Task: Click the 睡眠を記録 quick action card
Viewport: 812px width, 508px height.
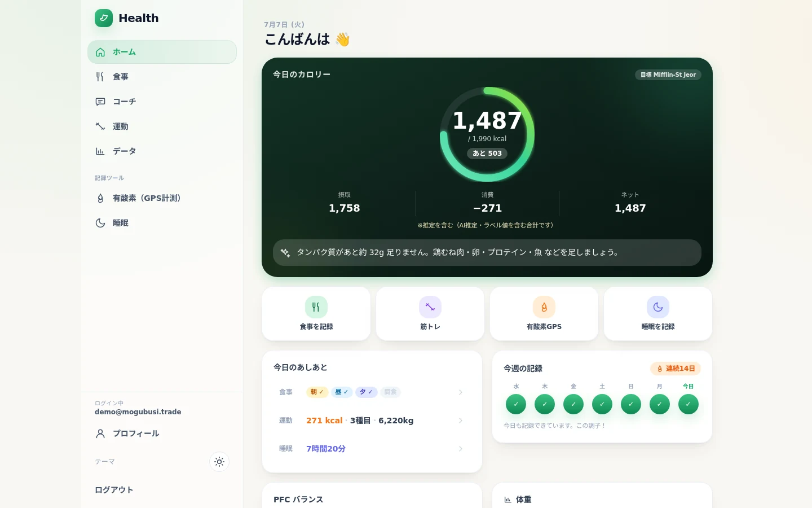Action: pos(658,314)
